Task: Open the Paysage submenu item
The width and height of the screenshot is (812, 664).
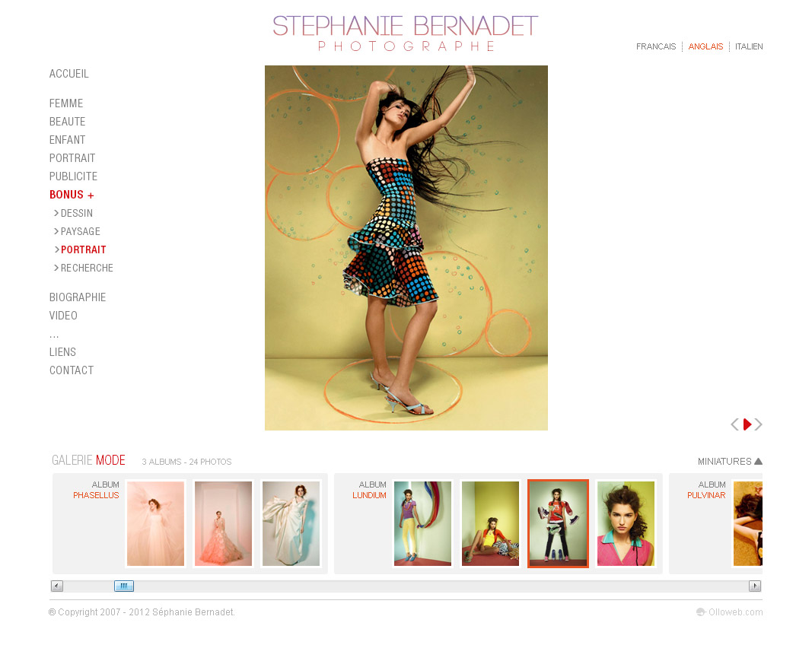Action: pyautogui.click(x=80, y=232)
